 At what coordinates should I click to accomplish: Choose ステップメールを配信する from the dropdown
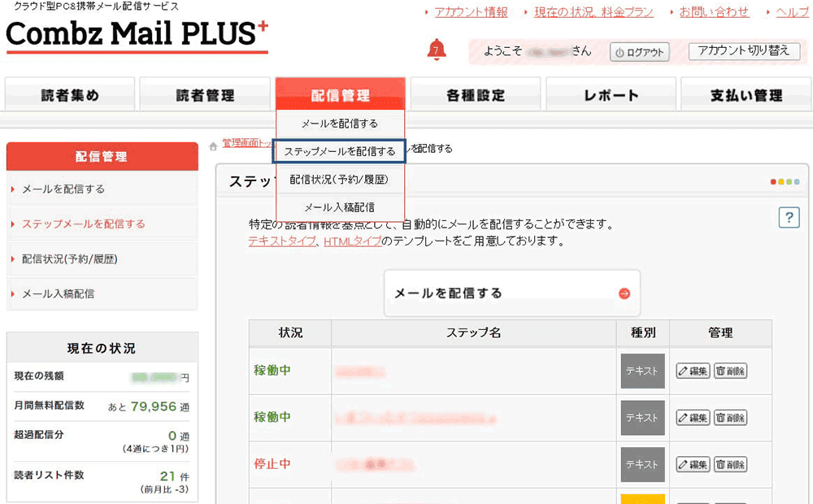click(x=339, y=152)
